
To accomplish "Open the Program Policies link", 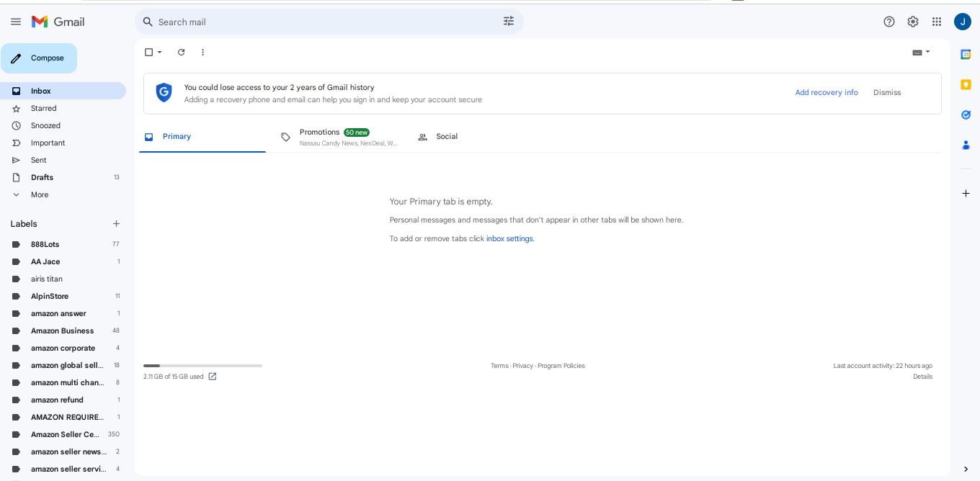I will point(561,366).
